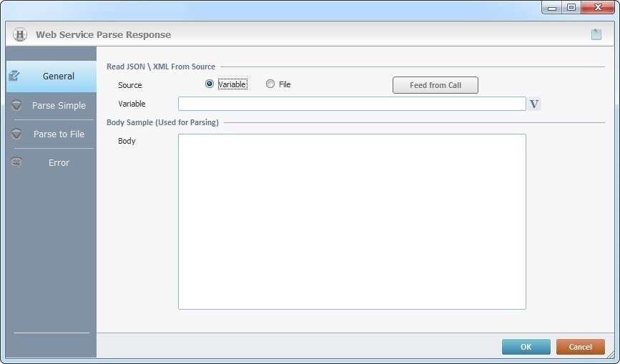The height and width of the screenshot is (364, 620).
Task: Switch to the Parse Simple tab
Action: coord(59,105)
